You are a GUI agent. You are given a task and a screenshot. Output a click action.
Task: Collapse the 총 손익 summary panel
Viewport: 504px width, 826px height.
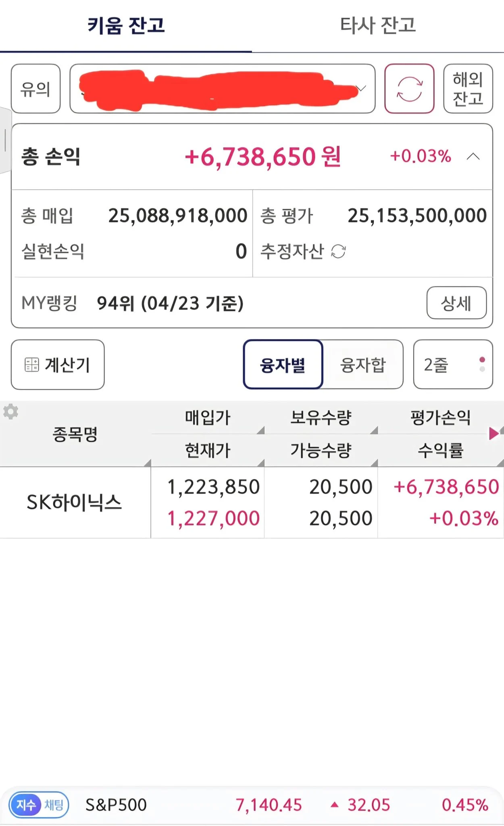(473, 156)
